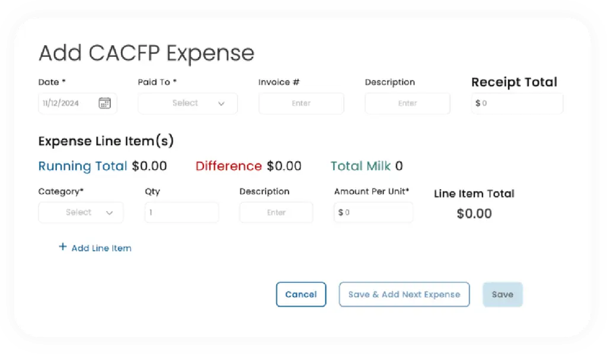Click the plus icon beside Add Line Item
607x364 pixels.
point(63,247)
